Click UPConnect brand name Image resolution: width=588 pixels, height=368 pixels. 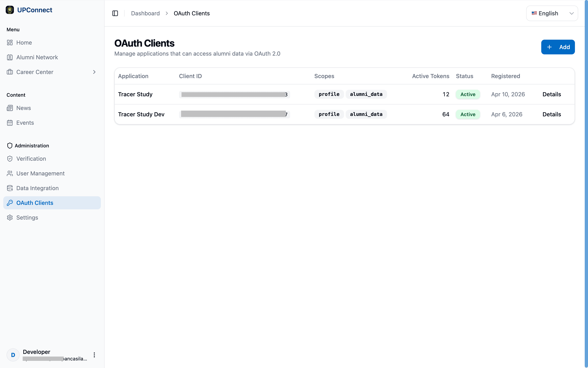(35, 10)
